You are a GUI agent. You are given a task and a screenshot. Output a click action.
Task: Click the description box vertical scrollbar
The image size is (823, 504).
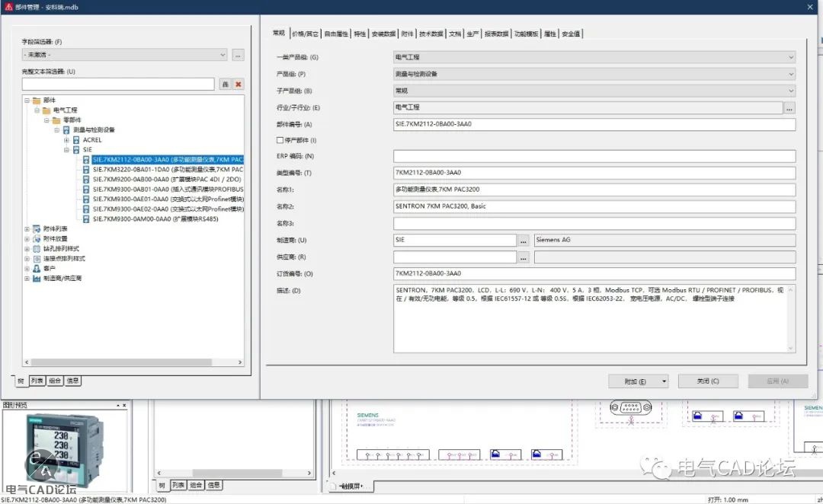(791, 318)
